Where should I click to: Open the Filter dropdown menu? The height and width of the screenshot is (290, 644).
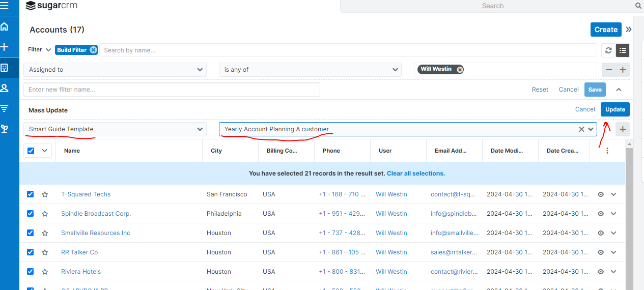tap(39, 50)
